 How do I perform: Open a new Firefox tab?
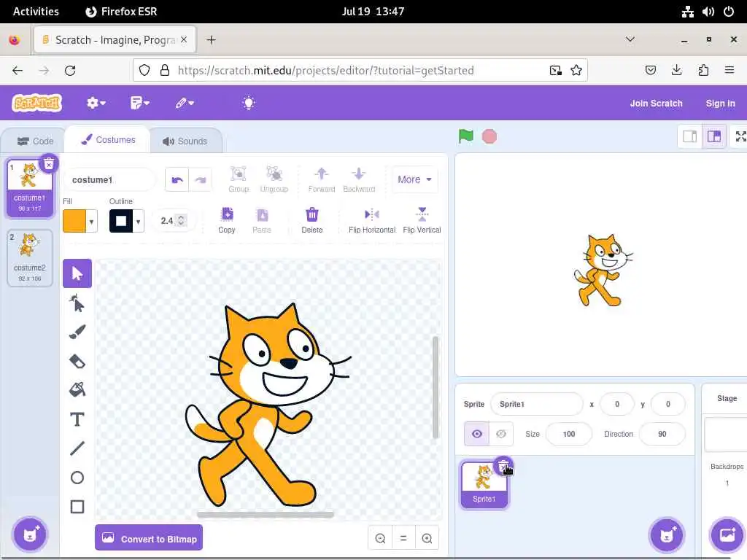pyautogui.click(x=211, y=40)
